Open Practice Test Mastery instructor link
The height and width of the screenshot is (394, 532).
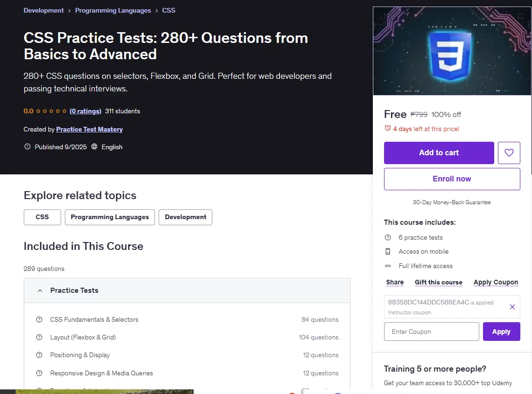coord(89,129)
